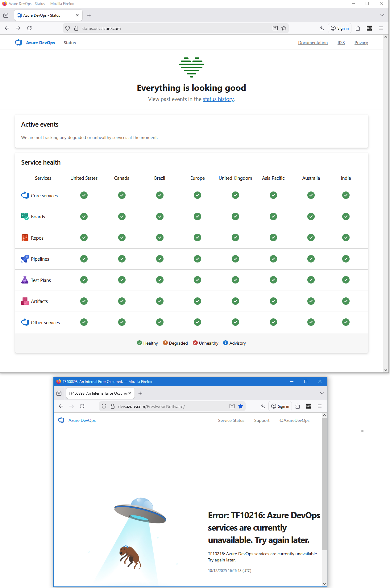Reload the dev.azure.com error page

[82, 406]
